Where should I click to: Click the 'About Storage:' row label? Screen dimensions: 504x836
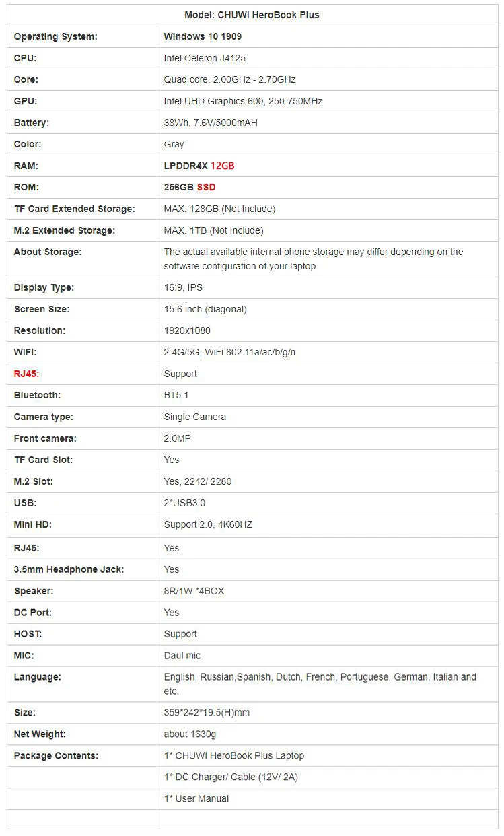pyautogui.click(x=47, y=252)
